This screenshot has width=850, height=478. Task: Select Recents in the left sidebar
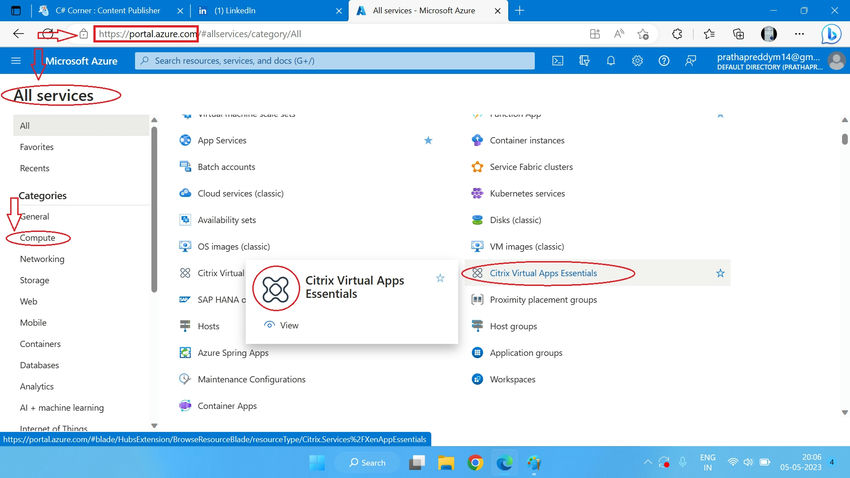34,168
